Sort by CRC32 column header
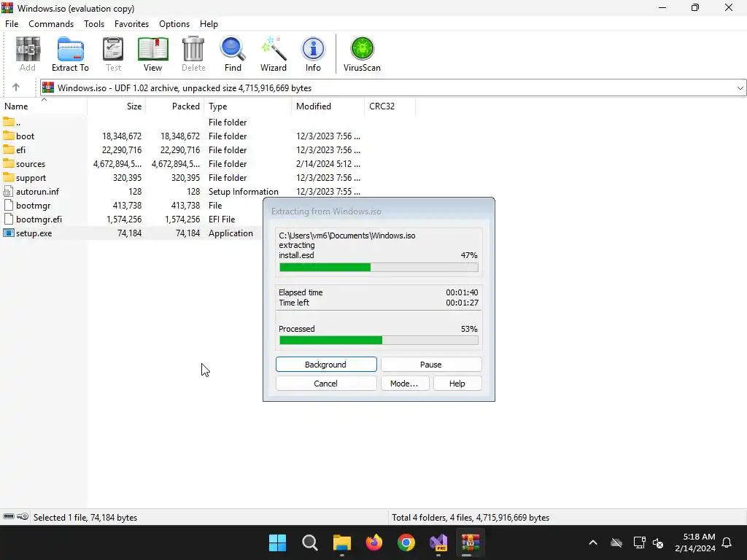 (390, 106)
